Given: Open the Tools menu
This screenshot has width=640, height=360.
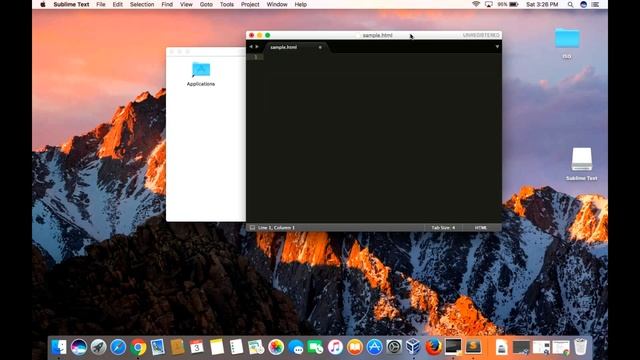Looking at the screenshot, I should click(x=227, y=4).
